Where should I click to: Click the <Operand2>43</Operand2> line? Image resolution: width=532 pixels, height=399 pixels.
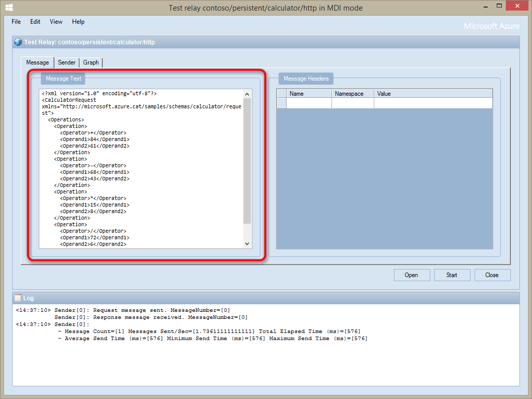tap(95, 179)
